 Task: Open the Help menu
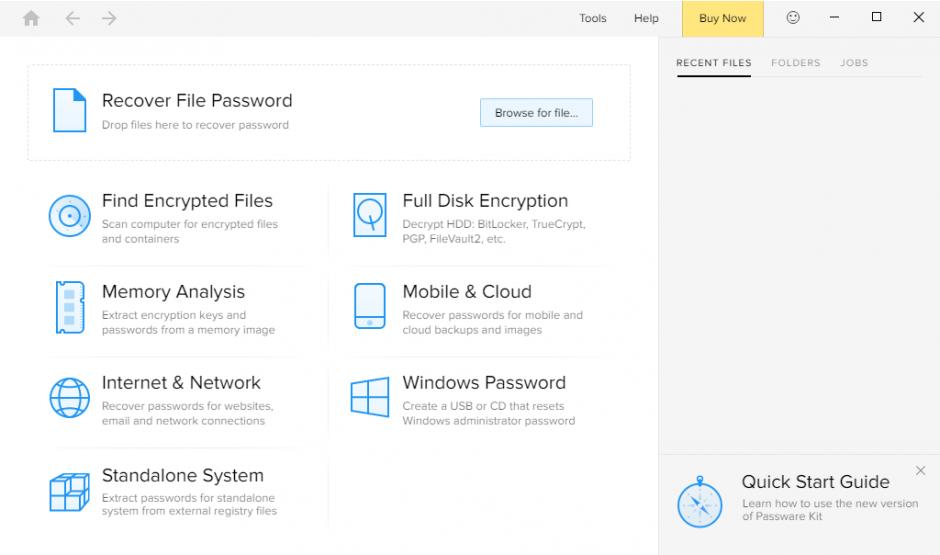pos(646,18)
